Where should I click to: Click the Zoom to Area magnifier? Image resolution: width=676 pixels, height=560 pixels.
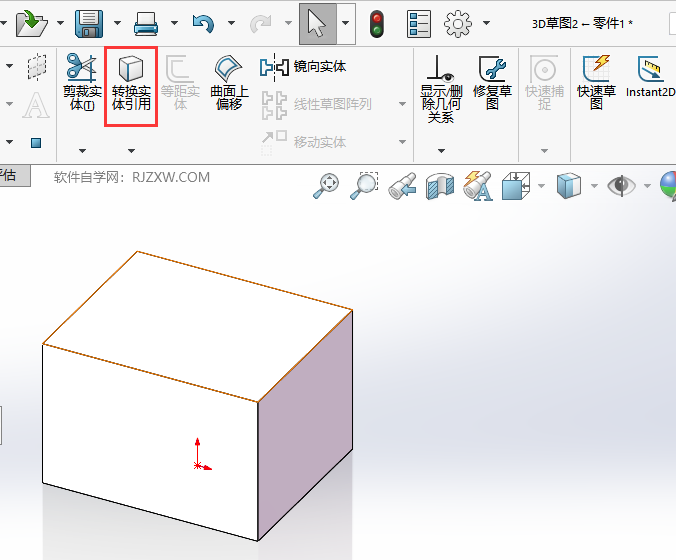364,186
